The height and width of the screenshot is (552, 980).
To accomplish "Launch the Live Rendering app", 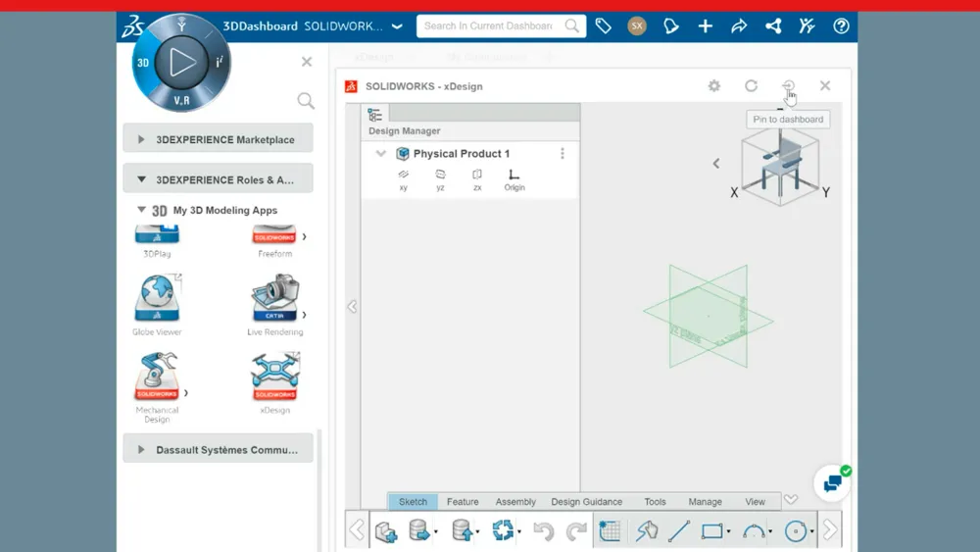I will tap(275, 298).
